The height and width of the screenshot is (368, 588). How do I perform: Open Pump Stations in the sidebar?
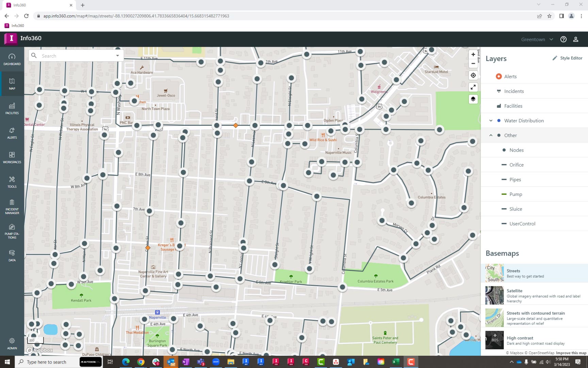pos(12,231)
